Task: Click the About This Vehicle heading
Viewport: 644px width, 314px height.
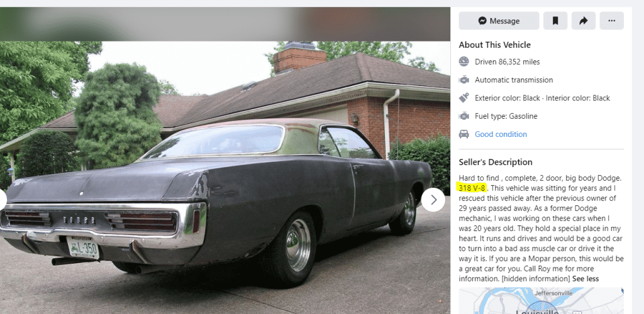Action: tap(494, 45)
